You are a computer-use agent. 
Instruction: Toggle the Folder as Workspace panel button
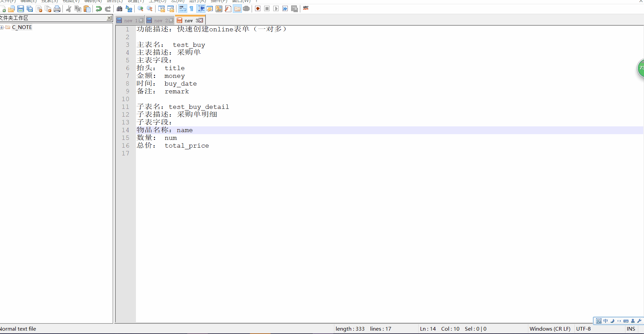click(x=237, y=9)
